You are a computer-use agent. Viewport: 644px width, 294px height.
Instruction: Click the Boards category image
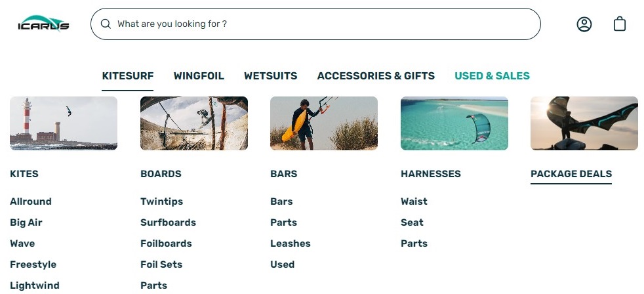click(194, 123)
